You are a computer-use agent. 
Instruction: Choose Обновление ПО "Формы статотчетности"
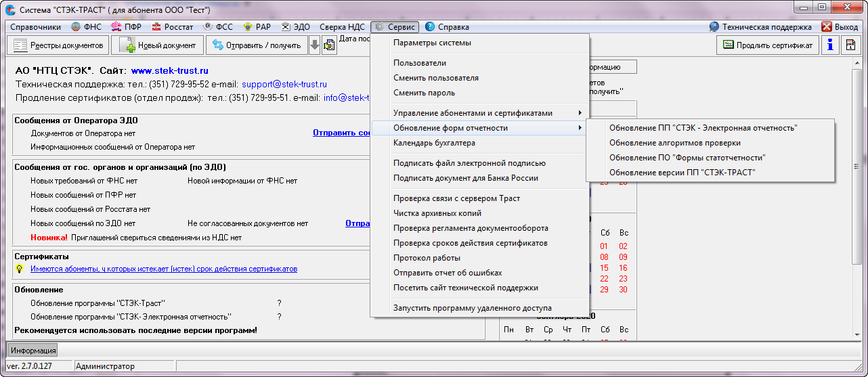point(710,158)
